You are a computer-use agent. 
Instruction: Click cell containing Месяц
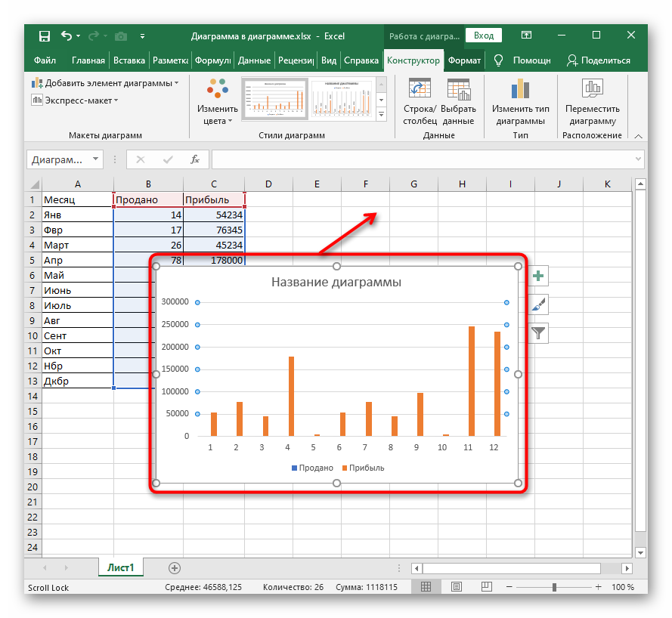click(x=78, y=199)
